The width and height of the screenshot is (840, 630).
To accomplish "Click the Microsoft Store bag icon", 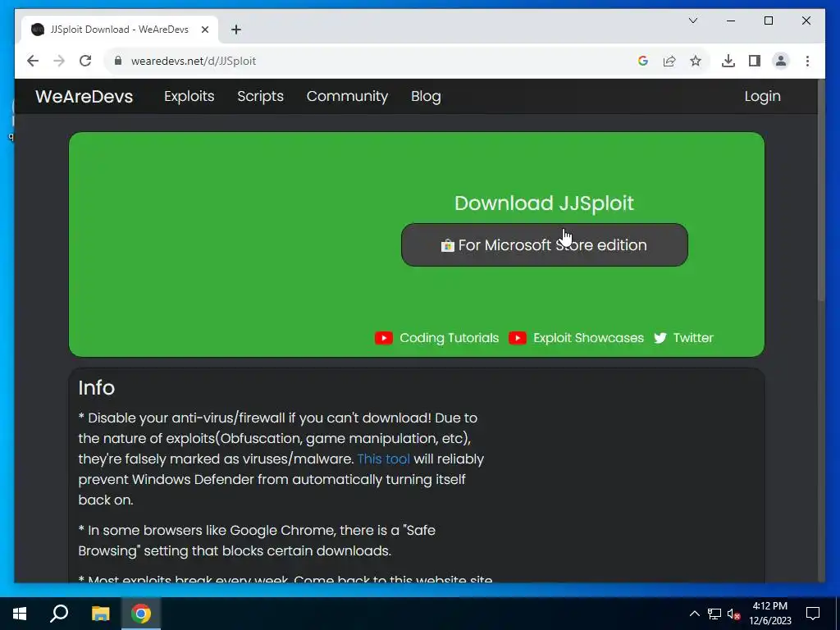I will click(x=447, y=245).
